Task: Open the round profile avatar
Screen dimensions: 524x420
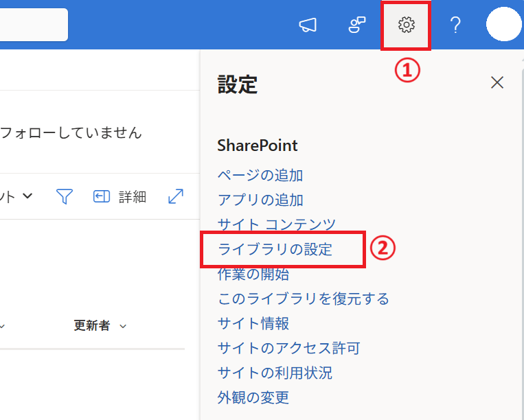Action: pyautogui.click(x=503, y=25)
